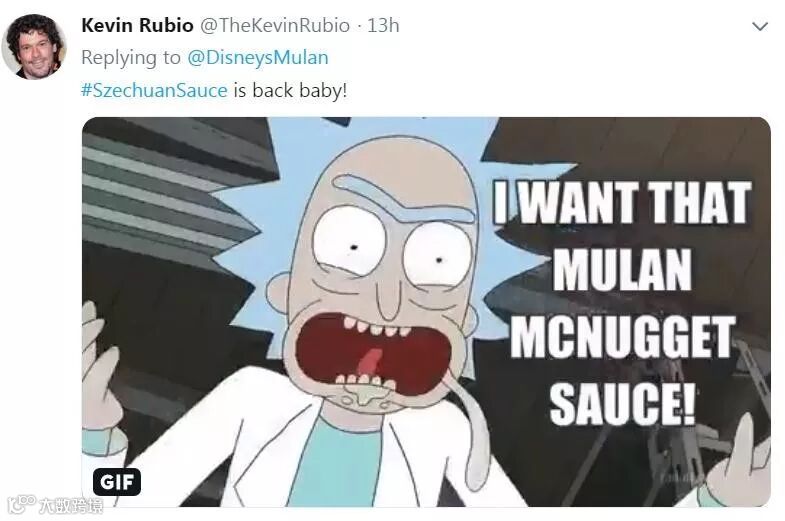
Task: Click the 'MCNUGGET' caption word in GIF
Action: point(622,336)
